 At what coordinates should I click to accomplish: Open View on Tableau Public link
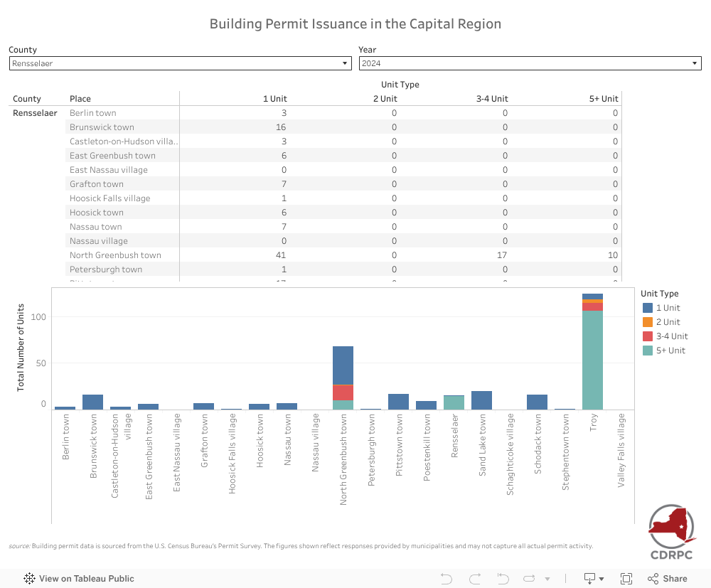tap(79, 579)
